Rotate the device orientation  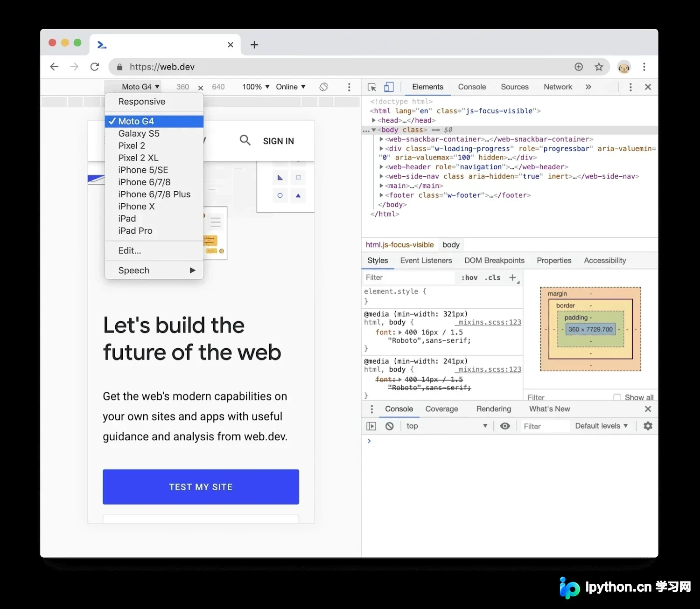point(323,87)
